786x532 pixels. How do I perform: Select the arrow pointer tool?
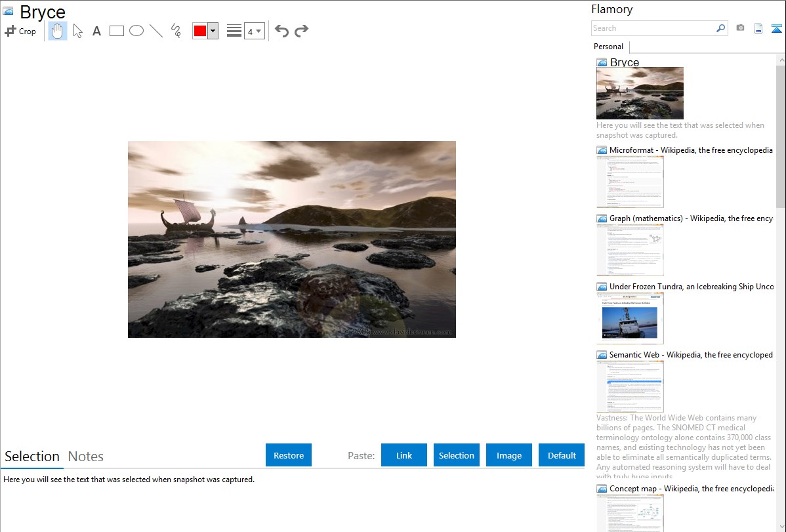point(77,31)
